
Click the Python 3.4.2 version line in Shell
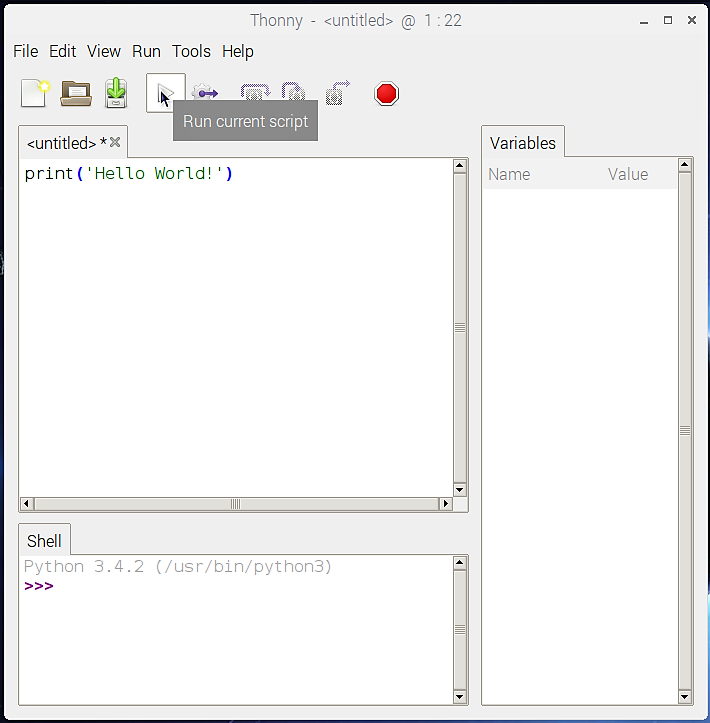(178, 566)
